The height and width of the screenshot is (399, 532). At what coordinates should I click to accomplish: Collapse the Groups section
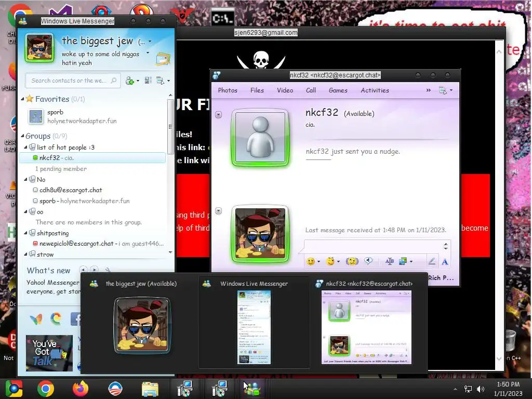tap(22, 136)
